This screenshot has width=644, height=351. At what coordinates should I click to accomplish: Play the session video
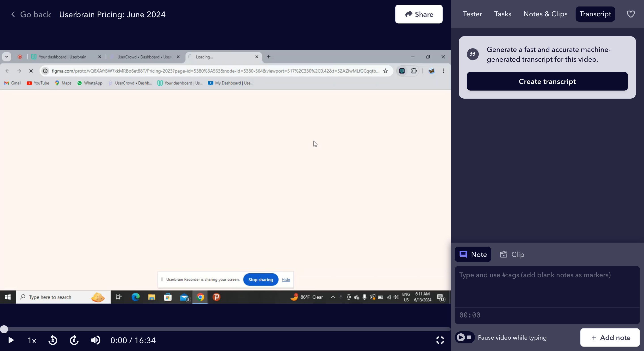pyautogui.click(x=11, y=340)
